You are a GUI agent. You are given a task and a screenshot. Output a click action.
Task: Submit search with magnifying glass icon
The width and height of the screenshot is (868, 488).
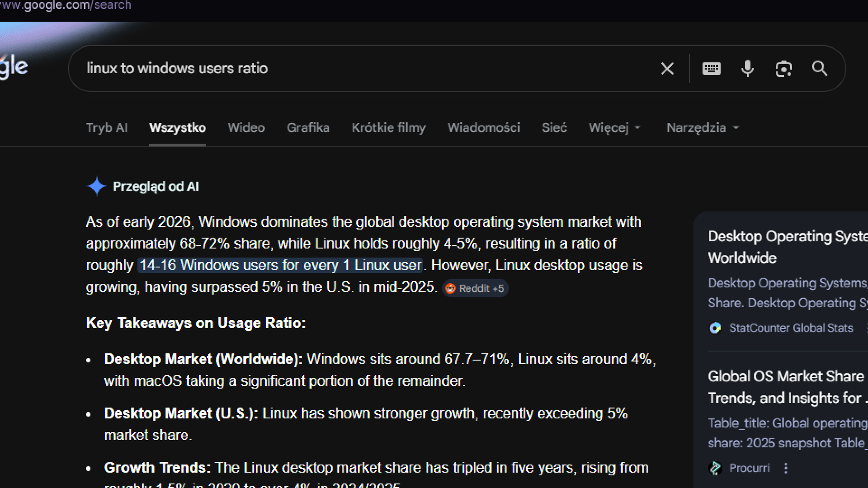[x=820, y=69]
